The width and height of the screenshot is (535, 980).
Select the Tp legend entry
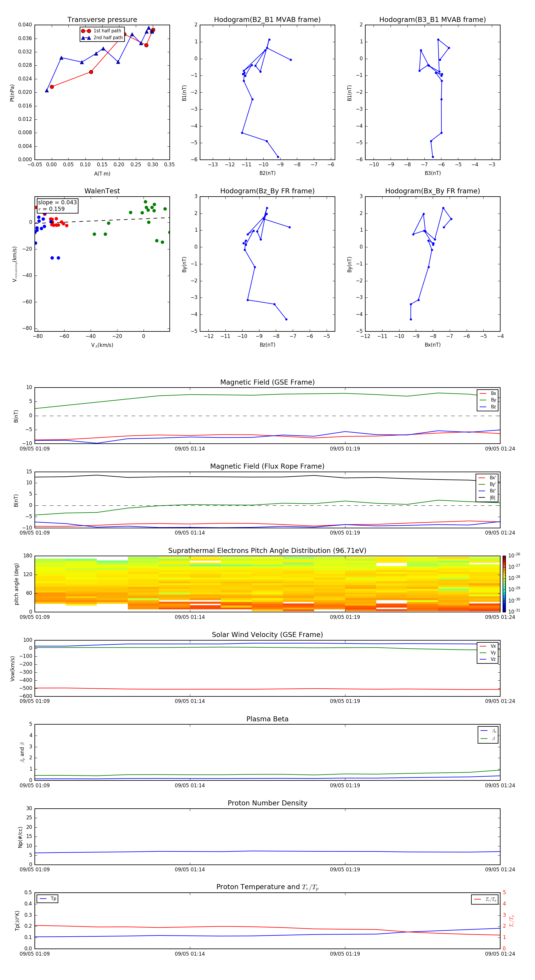[x=48, y=899]
